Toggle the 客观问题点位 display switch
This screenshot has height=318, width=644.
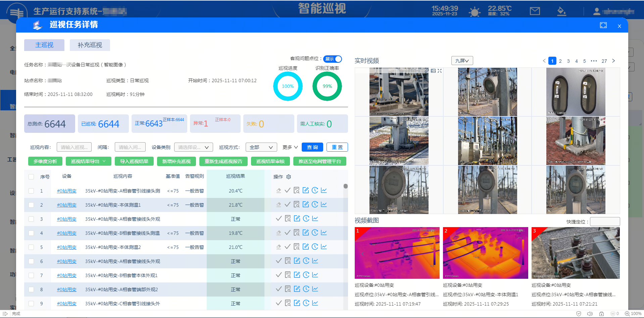point(333,59)
